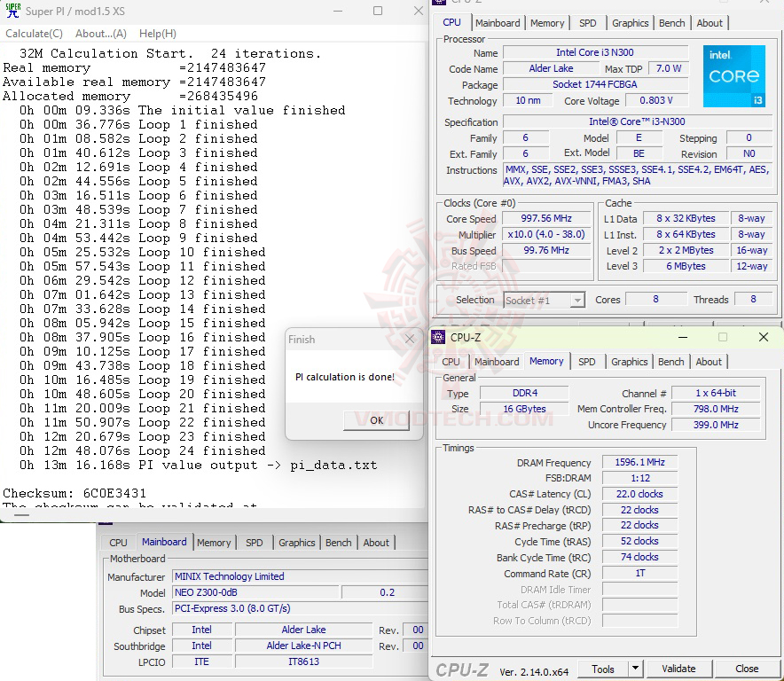The width and height of the screenshot is (784, 681).
Task: Click the Manufacturer field MINIX Technology Limited
Action: pos(299,576)
